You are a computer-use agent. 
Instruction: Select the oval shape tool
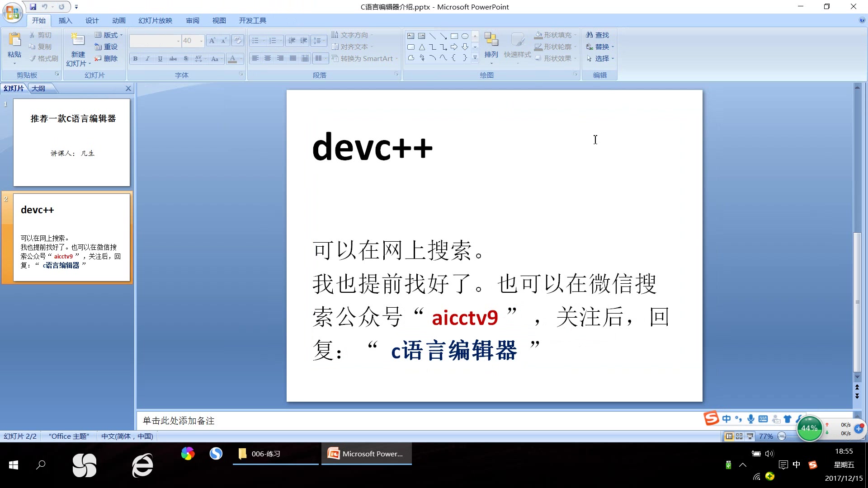click(x=465, y=36)
